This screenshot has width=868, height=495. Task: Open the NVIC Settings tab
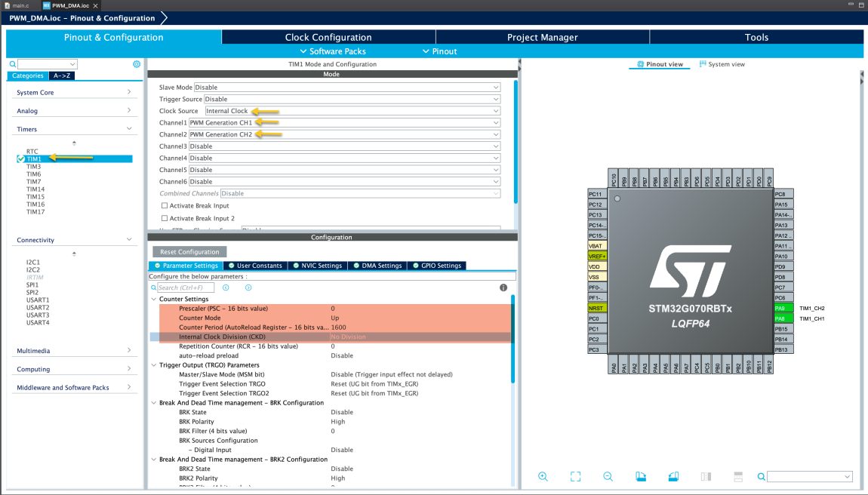(317, 266)
